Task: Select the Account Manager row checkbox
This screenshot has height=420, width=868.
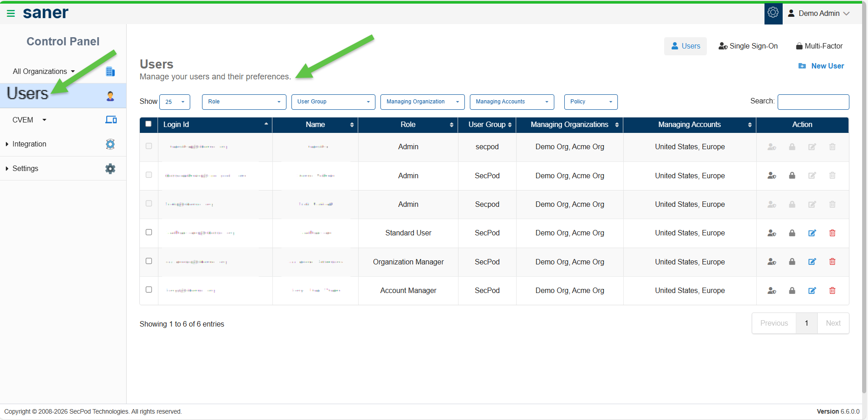Action: pos(148,290)
